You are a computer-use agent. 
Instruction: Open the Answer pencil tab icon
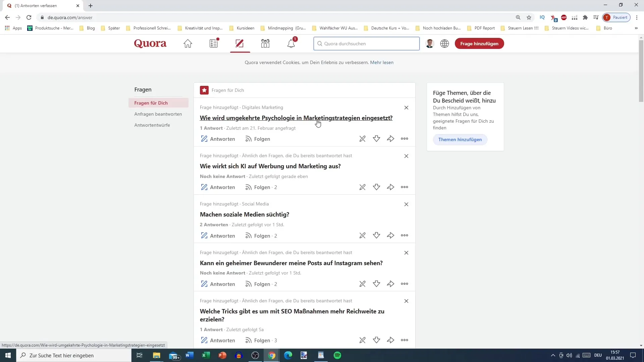tap(239, 44)
